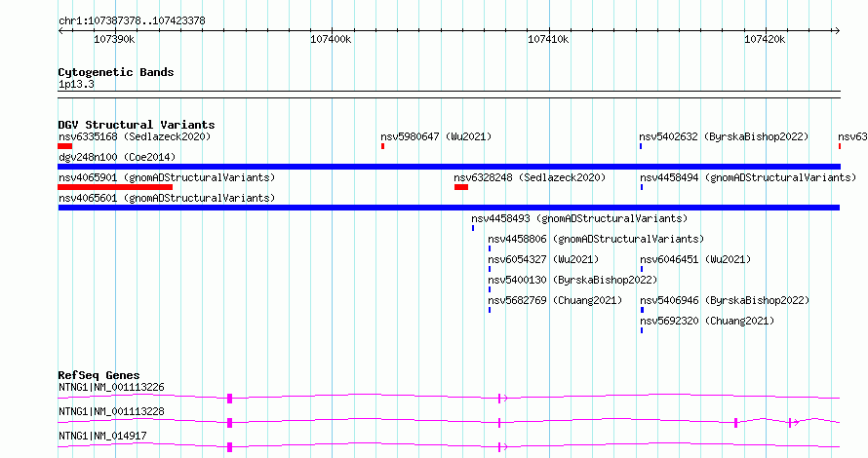Select the first exon block of NM_001113226
Screen dimensions: 868x458
click(x=230, y=399)
